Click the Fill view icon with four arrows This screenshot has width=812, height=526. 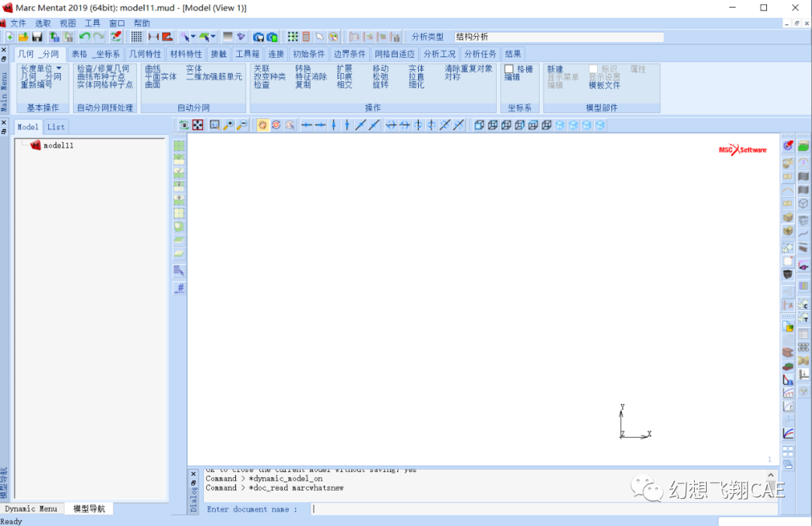point(198,126)
